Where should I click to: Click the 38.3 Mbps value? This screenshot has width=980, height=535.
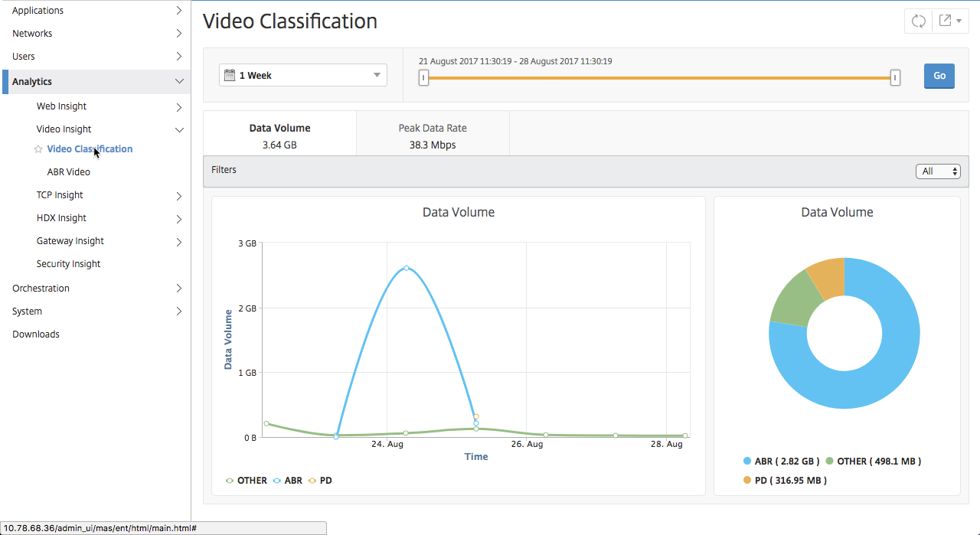433,145
